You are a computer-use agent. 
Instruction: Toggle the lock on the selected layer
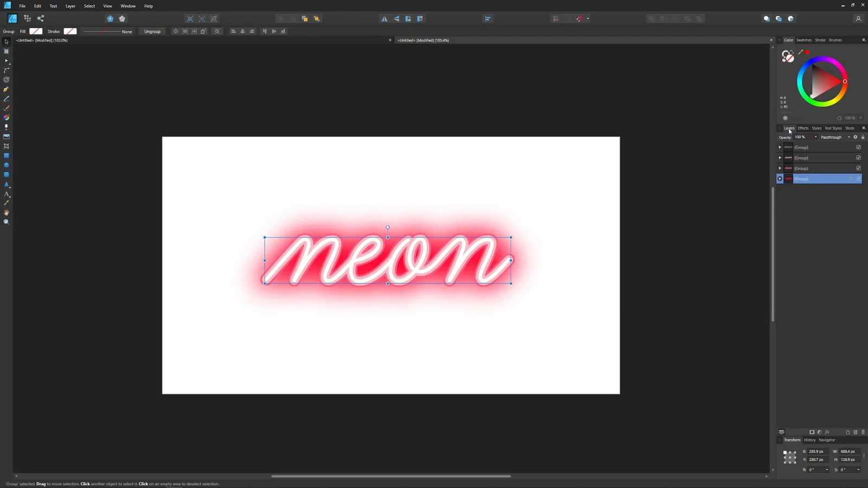863,137
